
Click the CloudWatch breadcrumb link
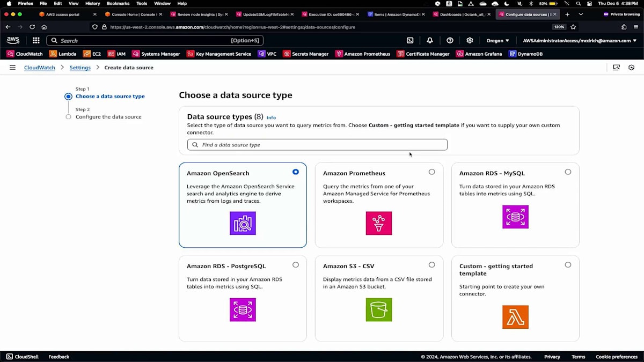click(x=40, y=68)
